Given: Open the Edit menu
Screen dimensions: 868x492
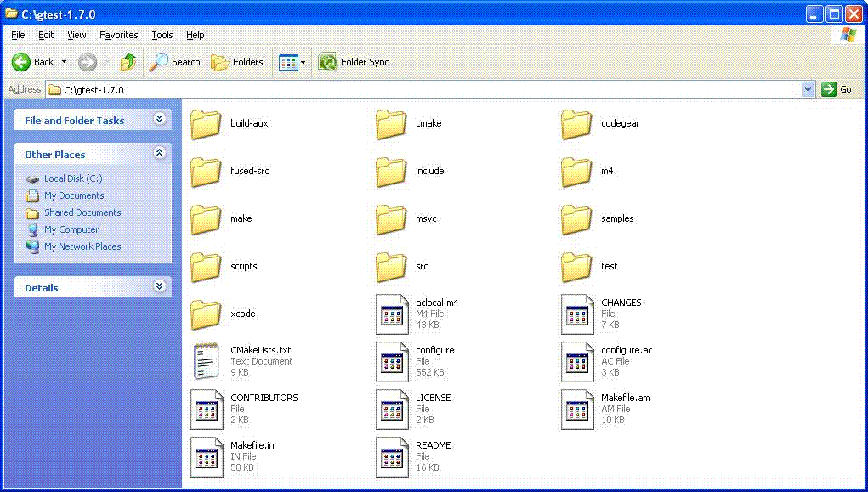Looking at the screenshot, I should click(46, 35).
